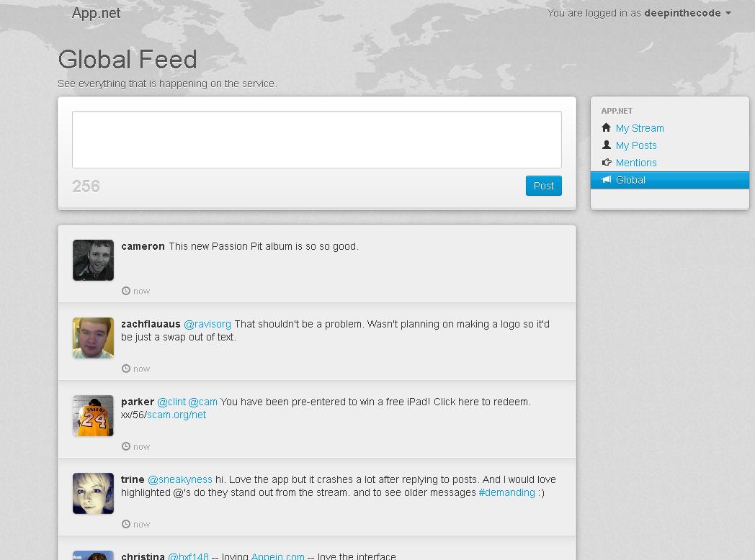Click the 256 character counter
This screenshot has width=755, height=560.
(x=86, y=186)
